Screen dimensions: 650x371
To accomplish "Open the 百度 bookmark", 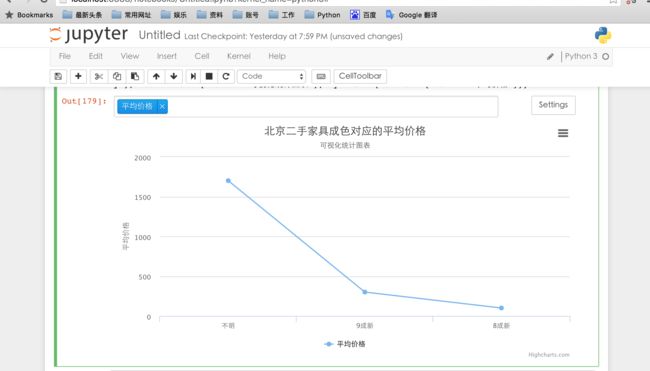I will (363, 15).
